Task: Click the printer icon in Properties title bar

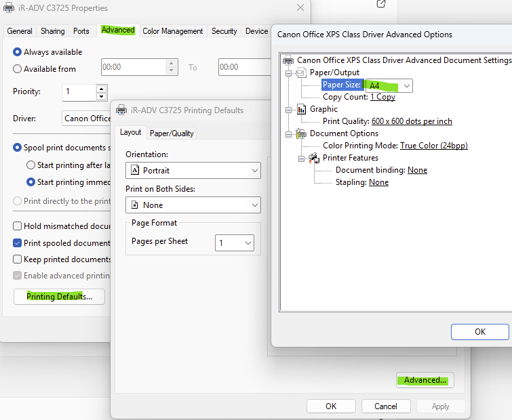Action: point(9,7)
